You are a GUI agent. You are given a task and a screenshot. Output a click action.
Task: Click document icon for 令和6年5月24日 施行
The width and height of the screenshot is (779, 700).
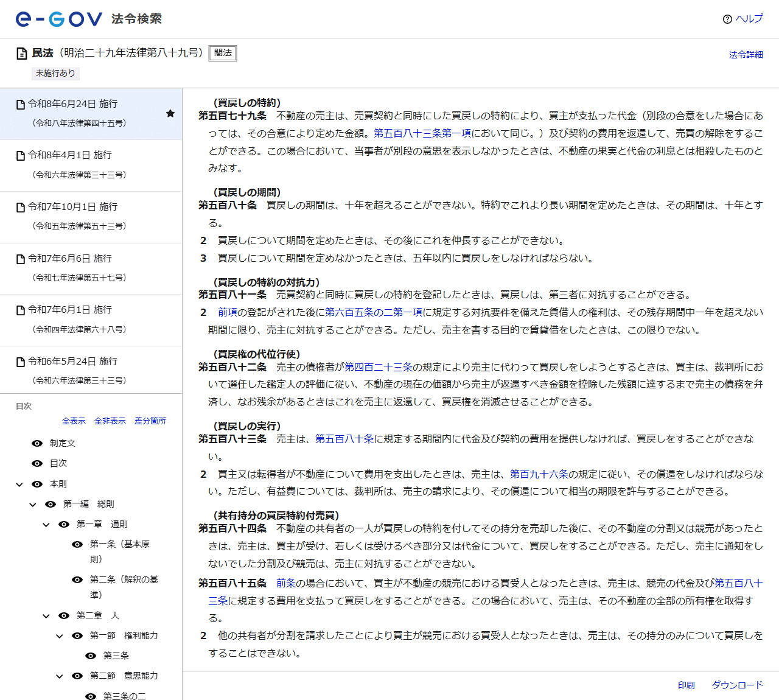click(x=21, y=362)
